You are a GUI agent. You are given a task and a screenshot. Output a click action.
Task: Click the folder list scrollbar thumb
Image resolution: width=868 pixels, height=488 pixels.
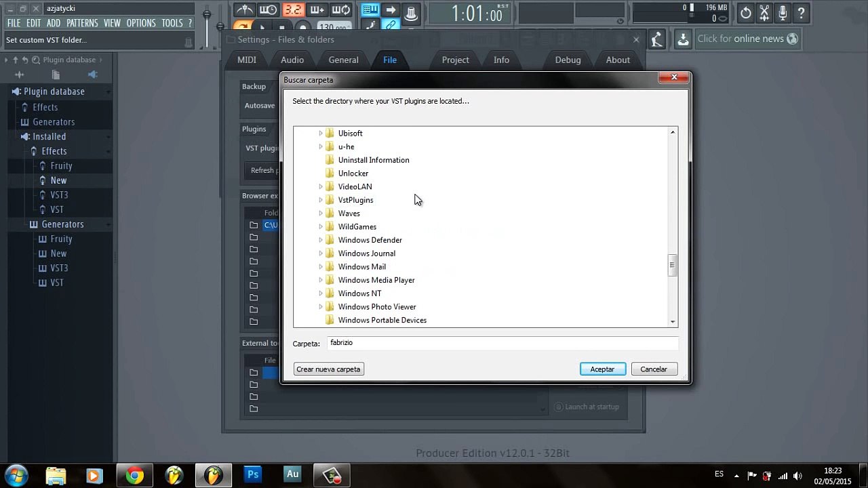(673, 265)
